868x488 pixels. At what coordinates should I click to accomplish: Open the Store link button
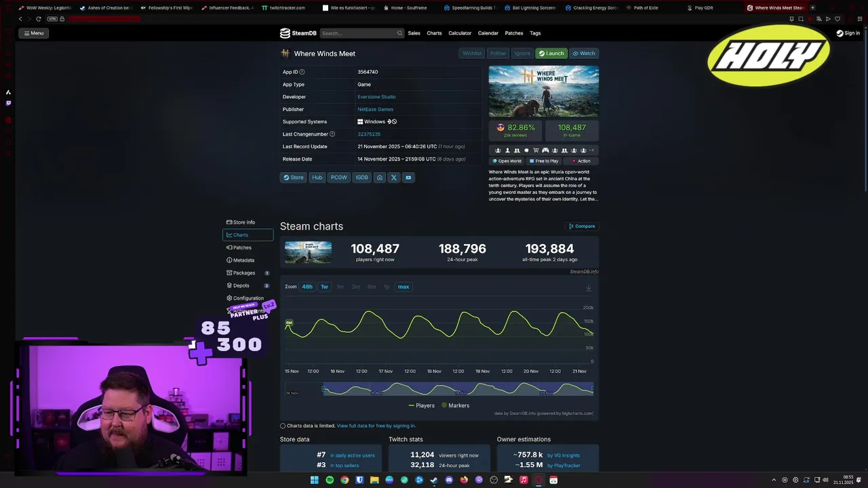pyautogui.click(x=294, y=178)
